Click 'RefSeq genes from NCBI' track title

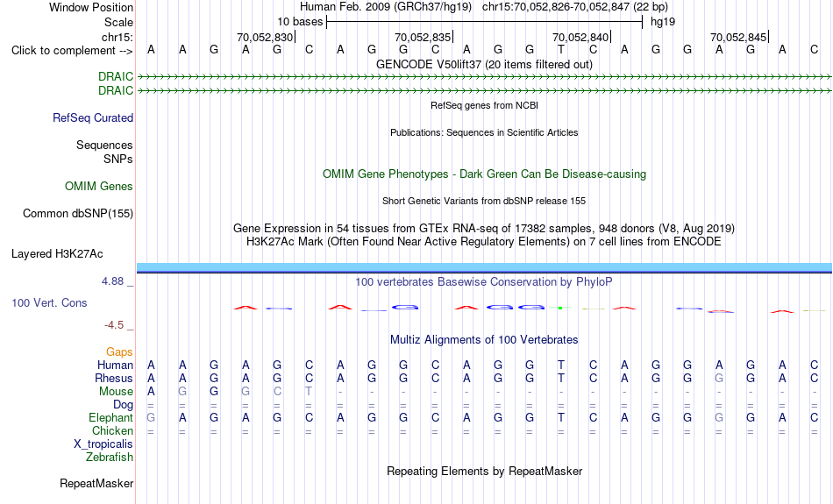[x=484, y=105]
